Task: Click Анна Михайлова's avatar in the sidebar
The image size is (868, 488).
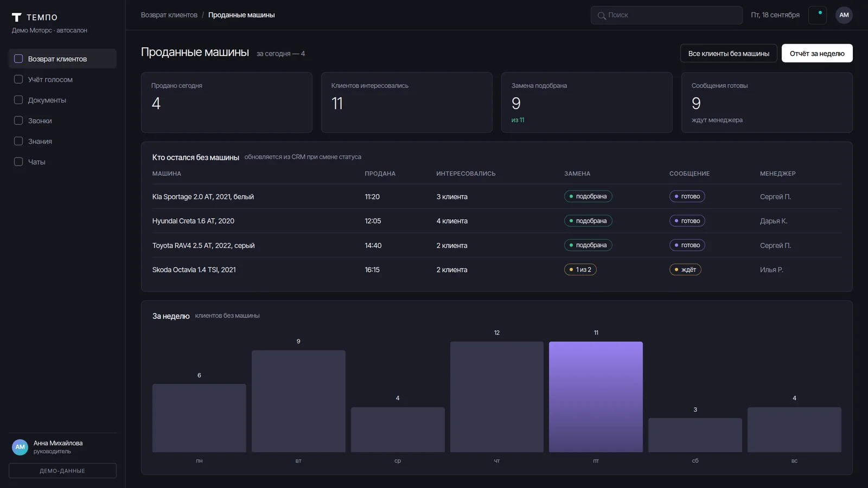Action: tap(20, 447)
